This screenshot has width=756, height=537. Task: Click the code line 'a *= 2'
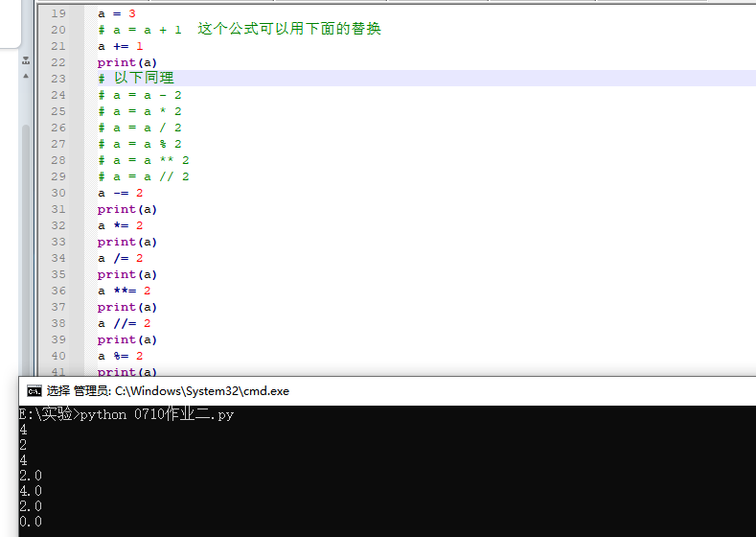click(121, 225)
